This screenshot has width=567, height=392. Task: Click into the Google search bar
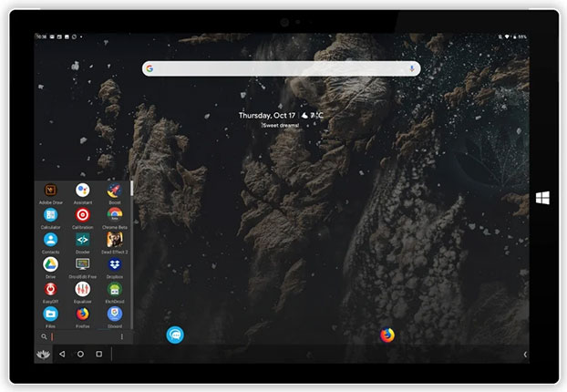pyautogui.click(x=281, y=68)
